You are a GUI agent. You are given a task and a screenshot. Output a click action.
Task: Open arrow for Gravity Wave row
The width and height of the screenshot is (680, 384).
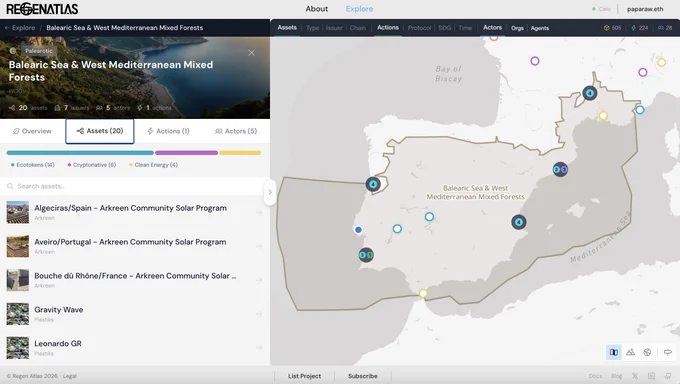(x=259, y=314)
